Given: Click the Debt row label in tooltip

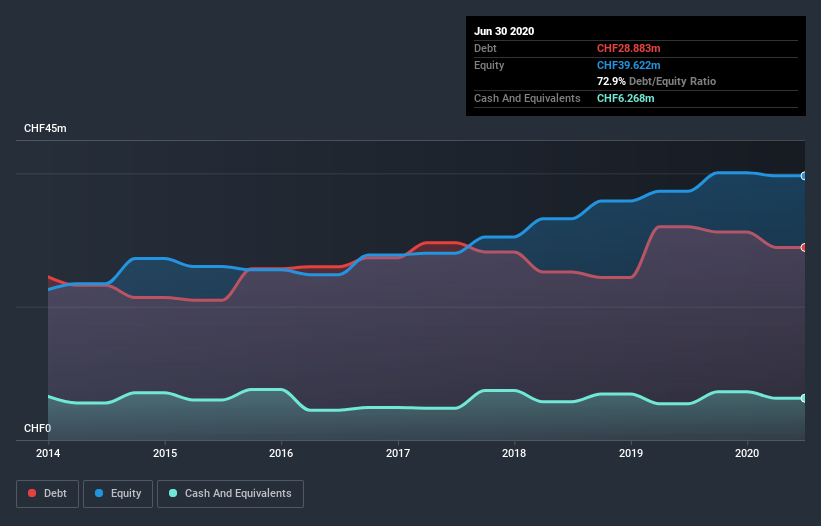Looking at the screenshot, I should (485, 49).
